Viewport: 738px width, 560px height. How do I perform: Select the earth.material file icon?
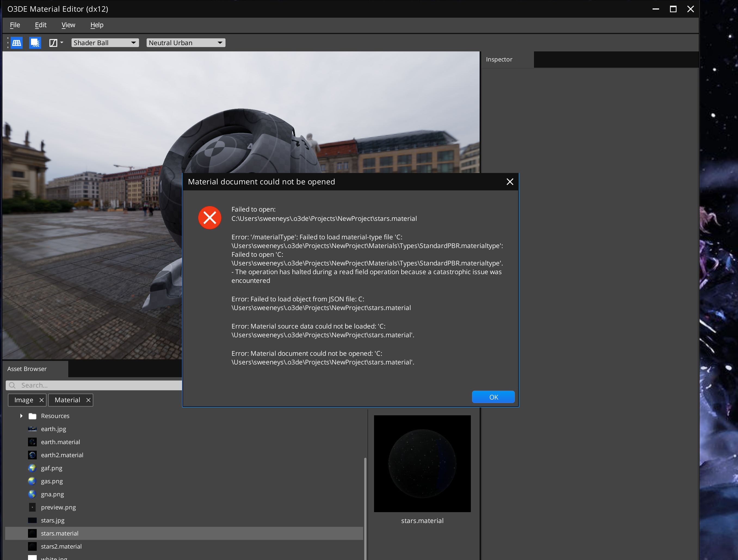coord(32,442)
